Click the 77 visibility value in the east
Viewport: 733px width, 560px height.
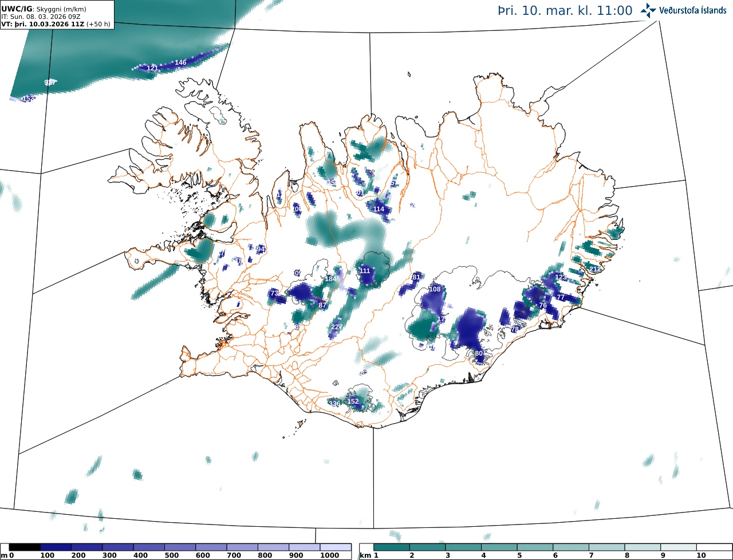[x=560, y=298]
